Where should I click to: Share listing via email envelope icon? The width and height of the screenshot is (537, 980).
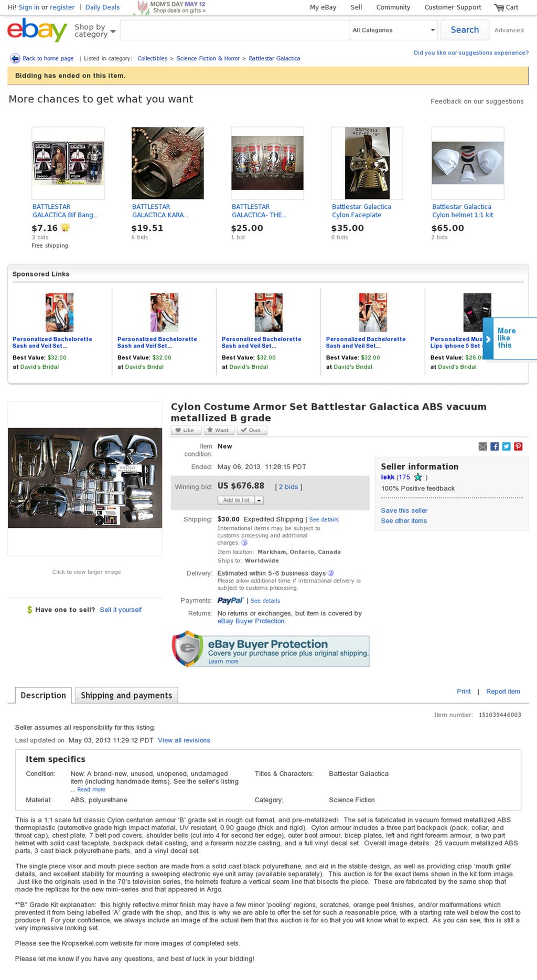pyautogui.click(x=483, y=446)
